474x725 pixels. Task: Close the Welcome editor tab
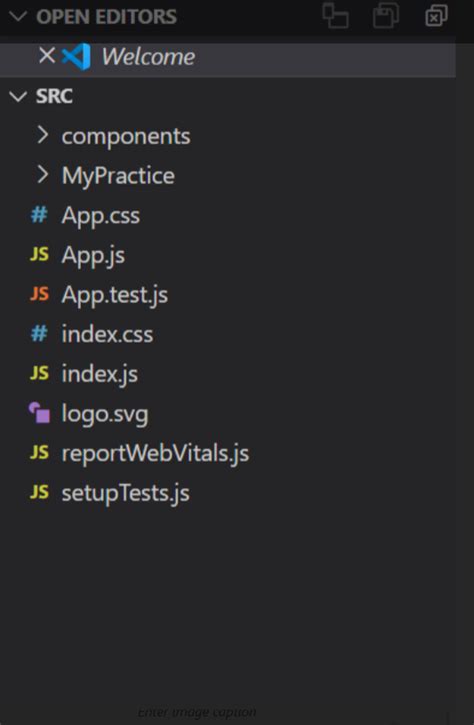(x=47, y=56)
